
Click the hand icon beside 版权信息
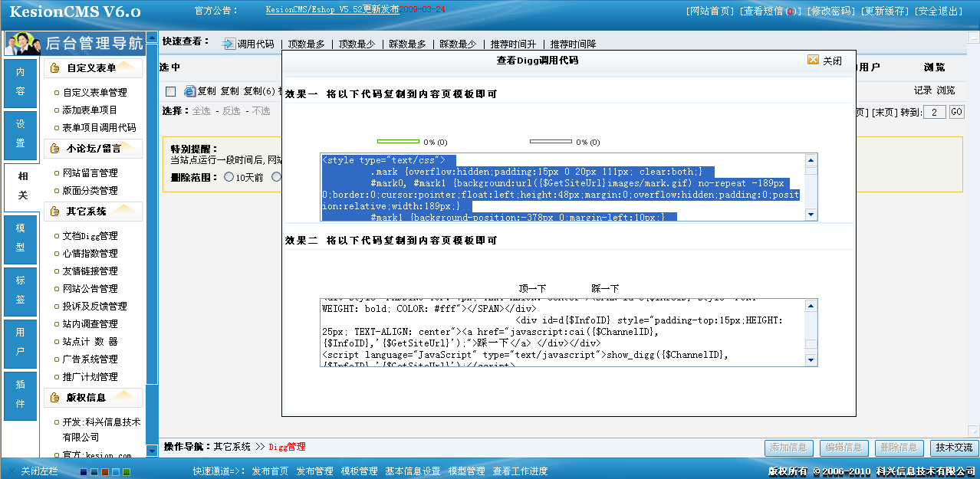pos(55,398)
